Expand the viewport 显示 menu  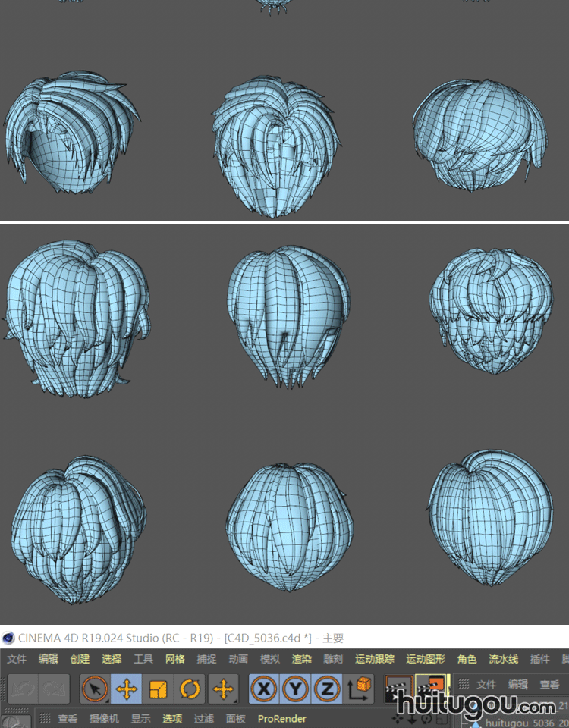140,718
